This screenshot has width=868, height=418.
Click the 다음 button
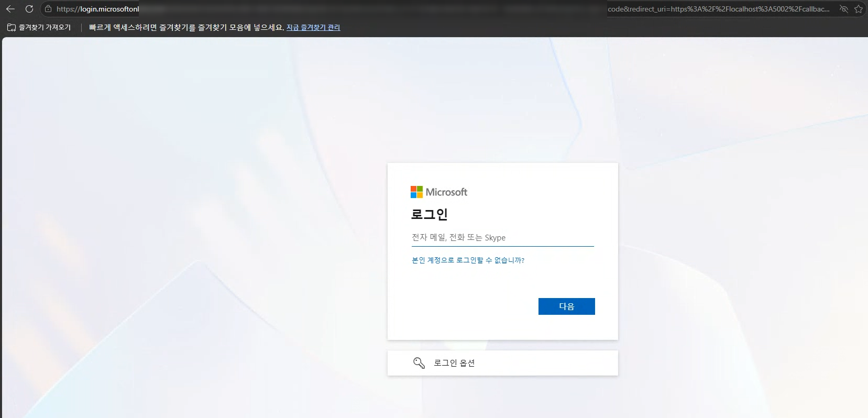pyautogui.click(x=567, y=306)
